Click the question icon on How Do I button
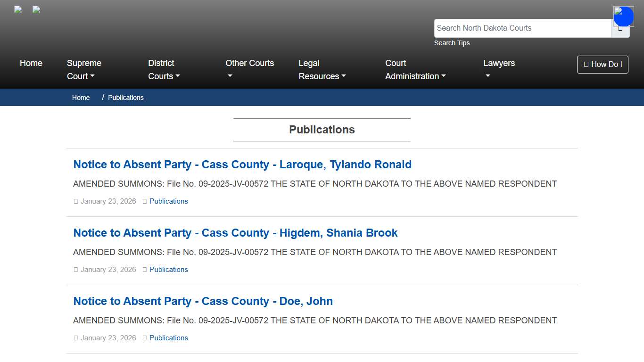Screen dimensions: 644x362 pos(586,64)
